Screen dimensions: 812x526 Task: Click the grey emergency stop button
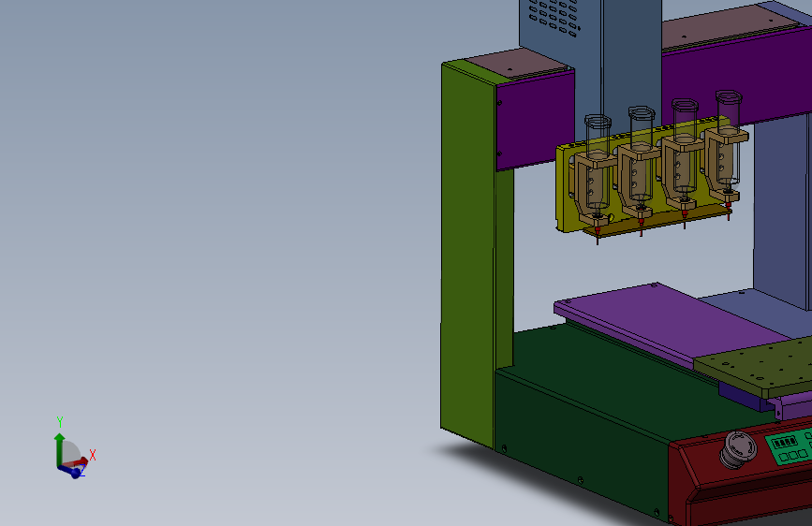(738, 449)
